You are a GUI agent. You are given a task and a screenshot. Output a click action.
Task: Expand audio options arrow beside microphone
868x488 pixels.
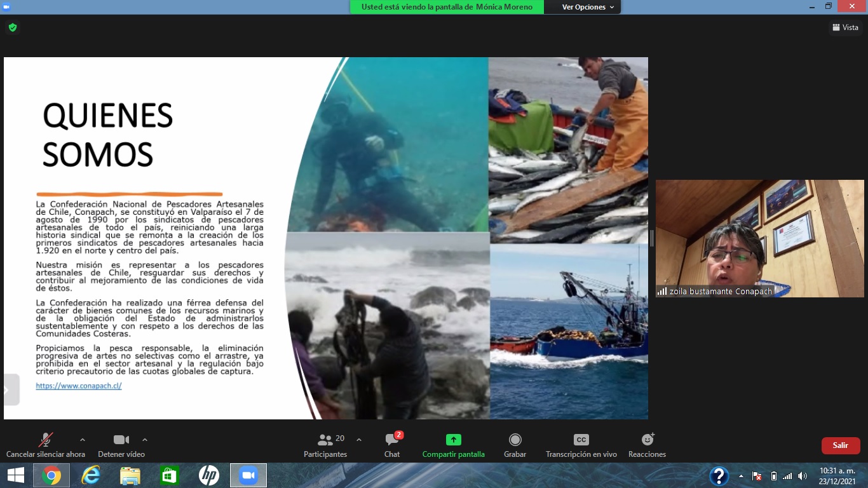coord(82,440)
